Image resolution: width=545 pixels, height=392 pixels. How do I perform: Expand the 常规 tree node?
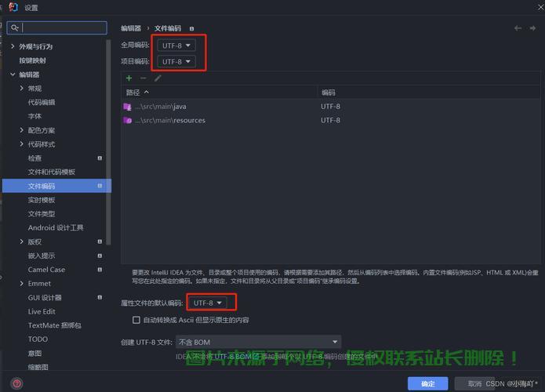22,89
